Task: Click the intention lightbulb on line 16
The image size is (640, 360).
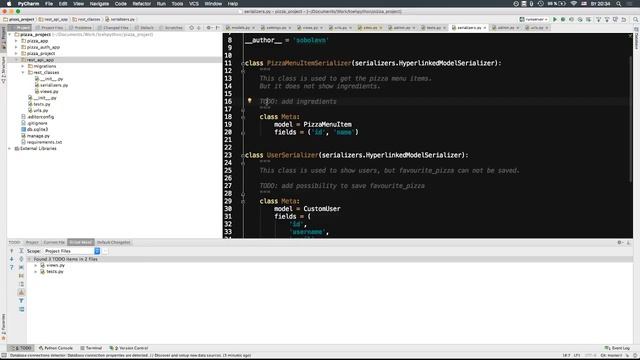Action: 250,100
